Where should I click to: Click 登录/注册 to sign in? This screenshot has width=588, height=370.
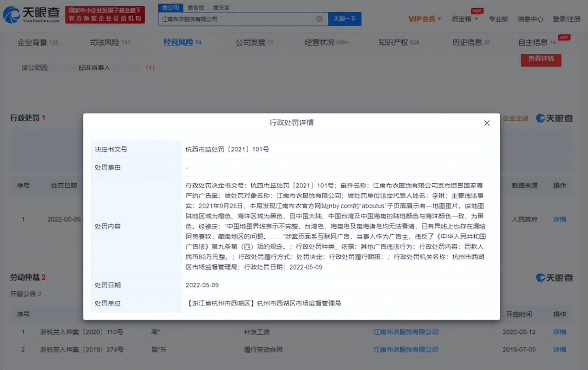pyautogui.click(x=567, y=19)
